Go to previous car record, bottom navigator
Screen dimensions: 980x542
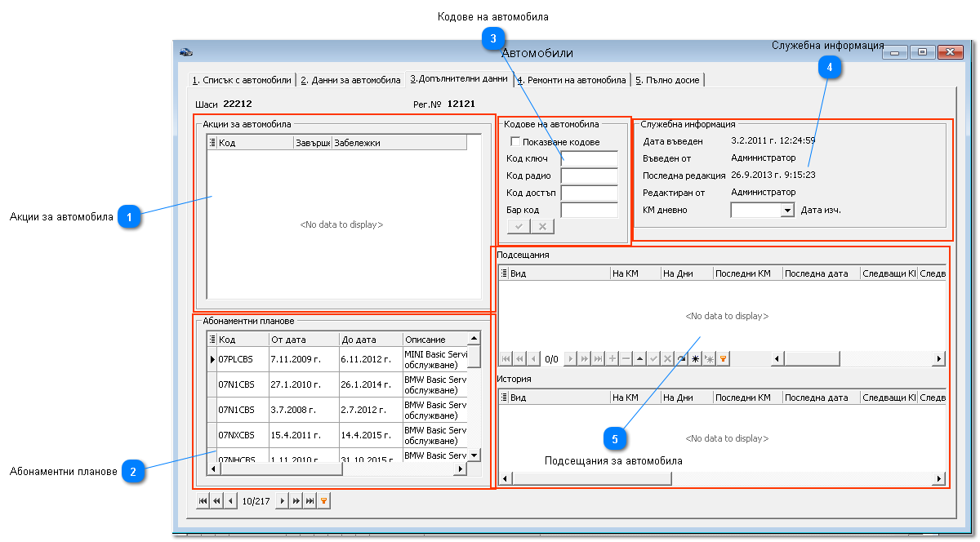[230, 501]
